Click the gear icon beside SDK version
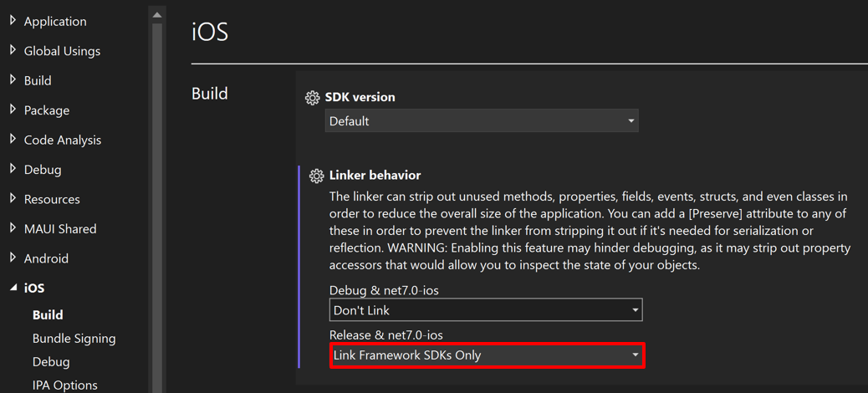The width and height of the screenshot is (868, 393). [312, 98]
